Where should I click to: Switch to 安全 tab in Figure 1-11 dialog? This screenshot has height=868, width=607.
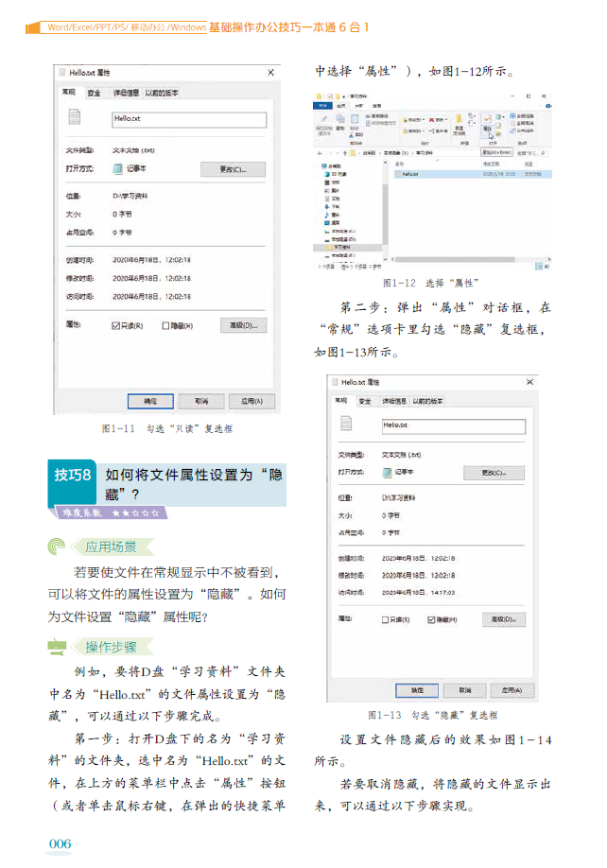pos(94,93)
